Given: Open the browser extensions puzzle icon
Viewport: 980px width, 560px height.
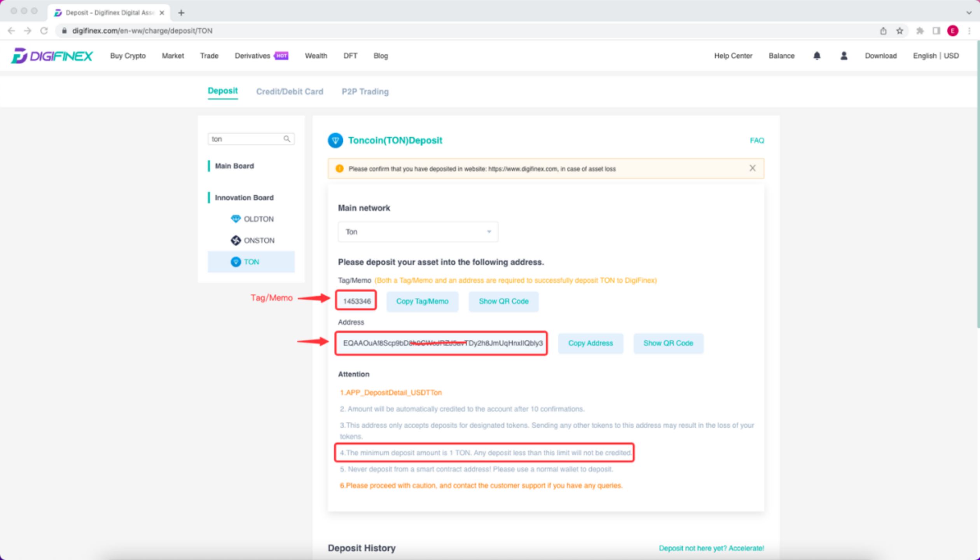Looking at the screenshot, I should coord(920,31).
